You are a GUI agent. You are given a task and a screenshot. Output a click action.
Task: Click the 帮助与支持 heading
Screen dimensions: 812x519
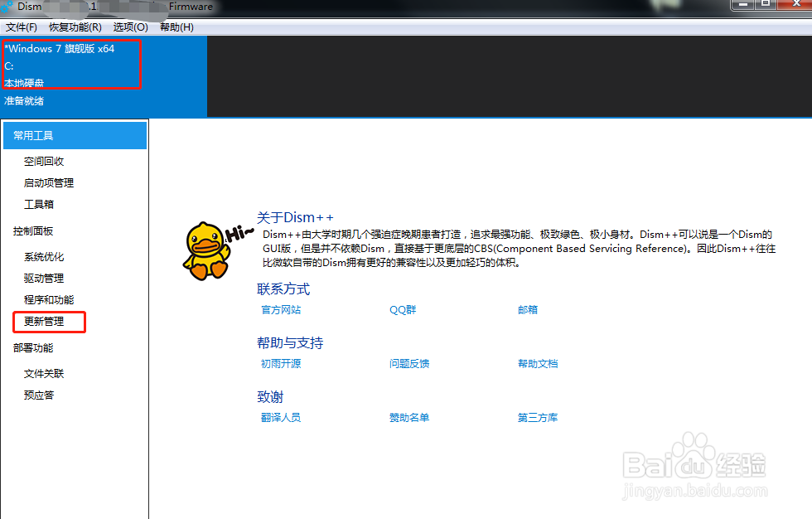click(290, 343)
